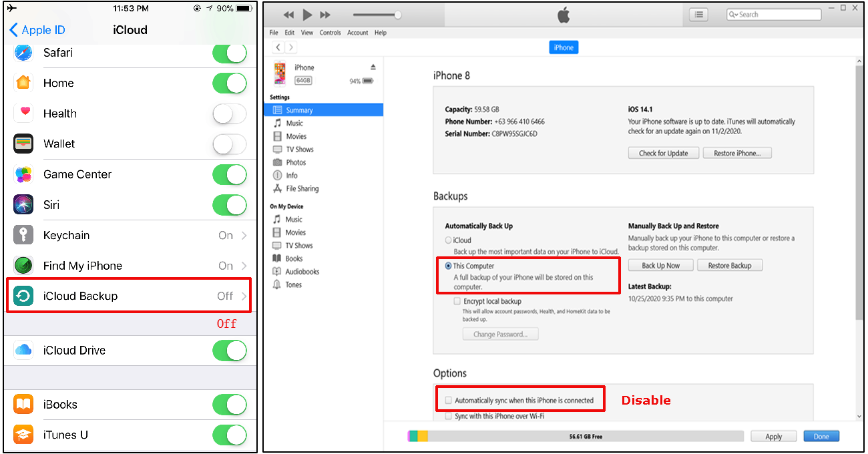Enable the Health iCloud switch
The image size is (868, 454).
coord(230,113)
